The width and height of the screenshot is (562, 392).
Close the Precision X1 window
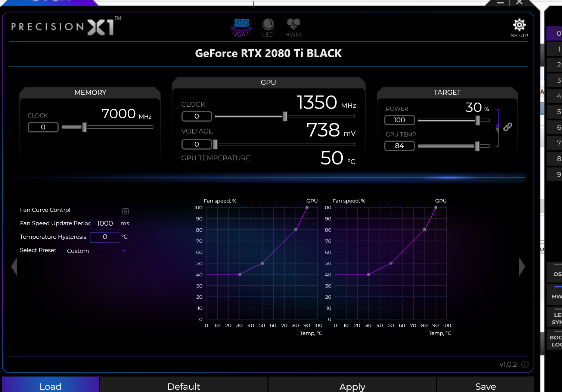519,2
